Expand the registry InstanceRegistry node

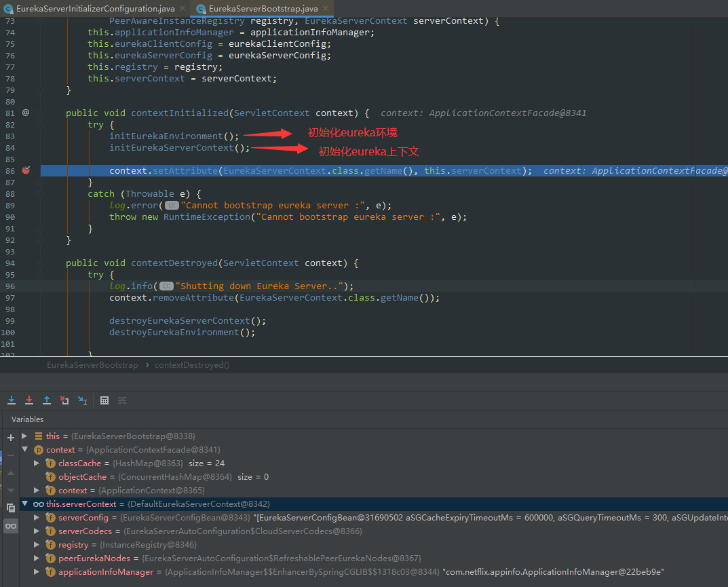click(36, 544)
